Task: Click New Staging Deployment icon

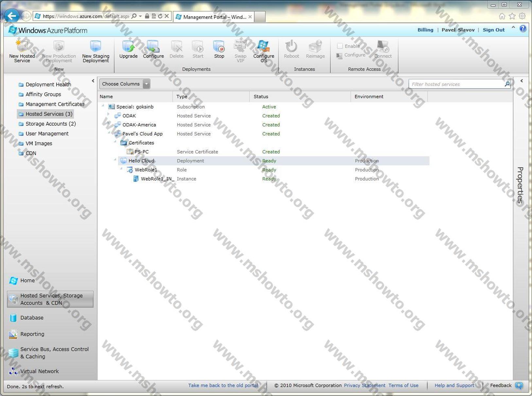Action: (95, 46)
